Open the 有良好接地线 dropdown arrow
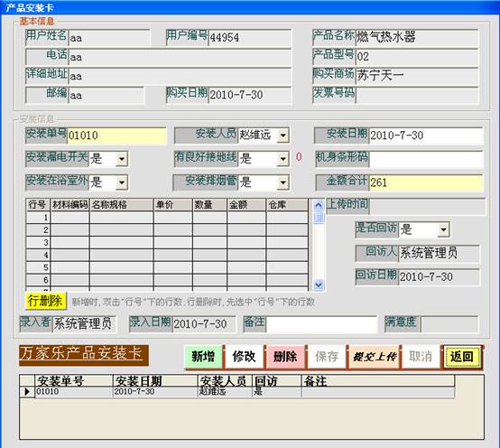Image resolution: width=500 pixels, height=448 pixels. (282, 159)
